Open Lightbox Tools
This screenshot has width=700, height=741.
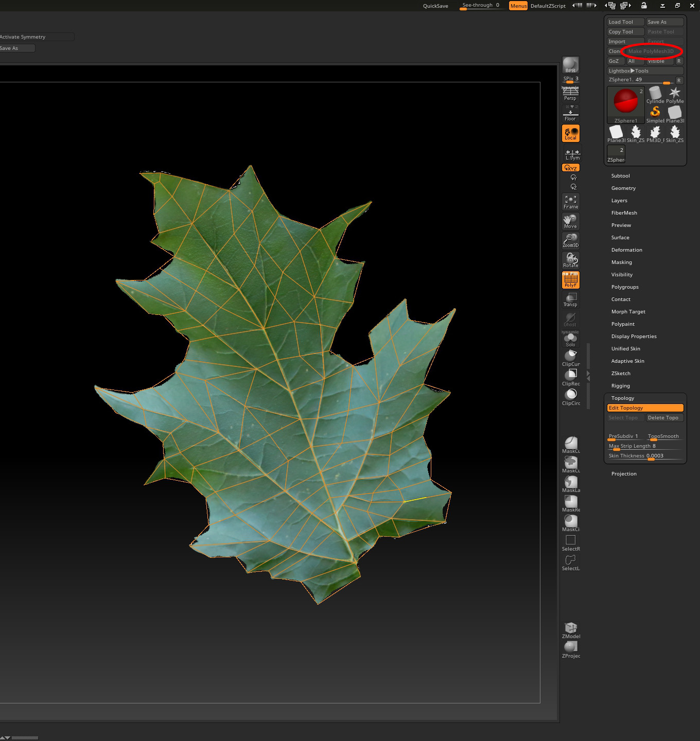pyautogui.click(x=645, y=70)
